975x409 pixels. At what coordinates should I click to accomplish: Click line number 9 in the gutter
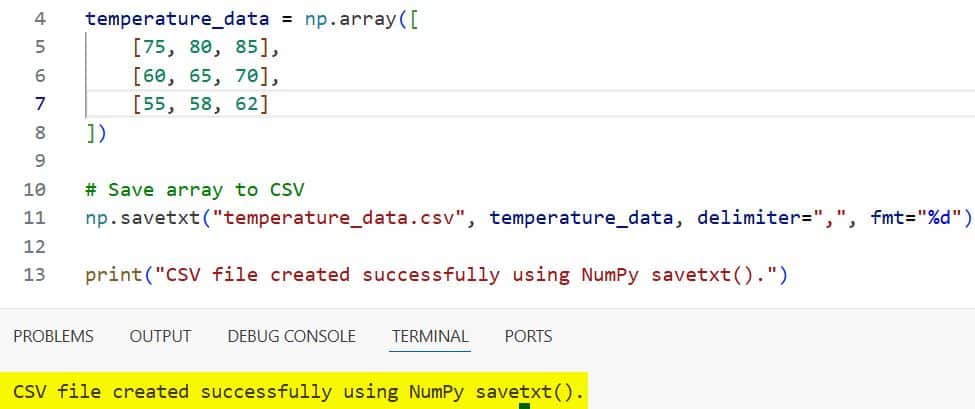(40, 161)
